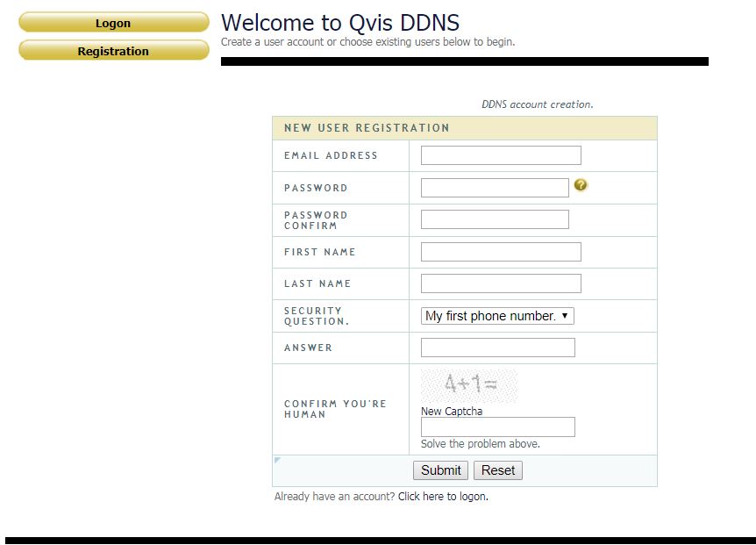Open the Security Question dropdown
This screenshot has width=756, height=545.
[496, 315]
